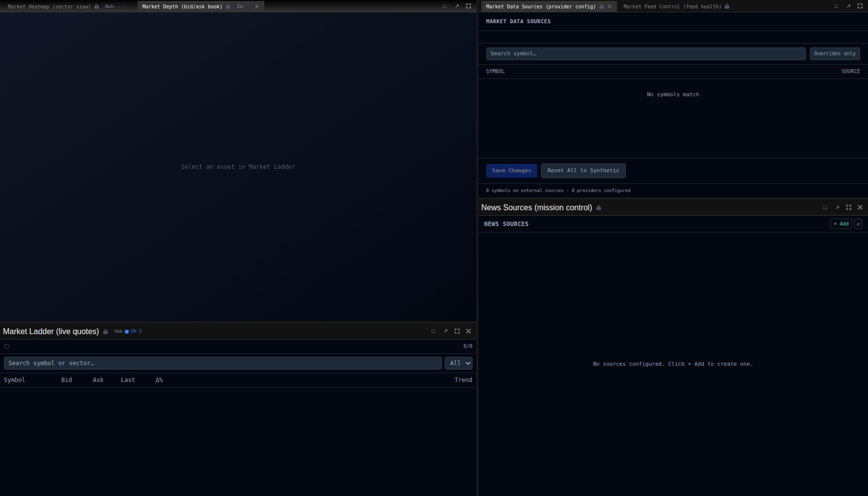
Task: Click the lock icon beside the Market Ladder title
Action: (106, 332)
